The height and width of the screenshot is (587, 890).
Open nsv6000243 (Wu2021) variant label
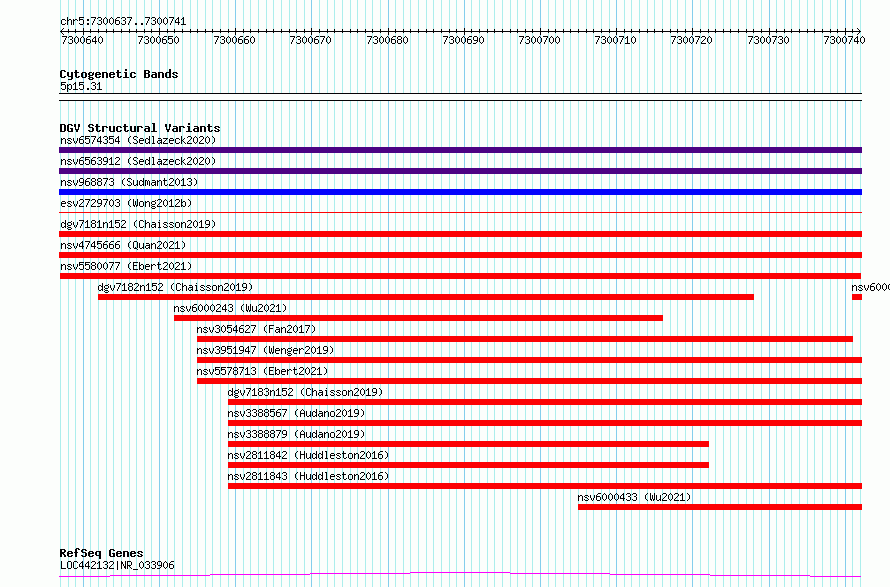click(x=230, y=308)
